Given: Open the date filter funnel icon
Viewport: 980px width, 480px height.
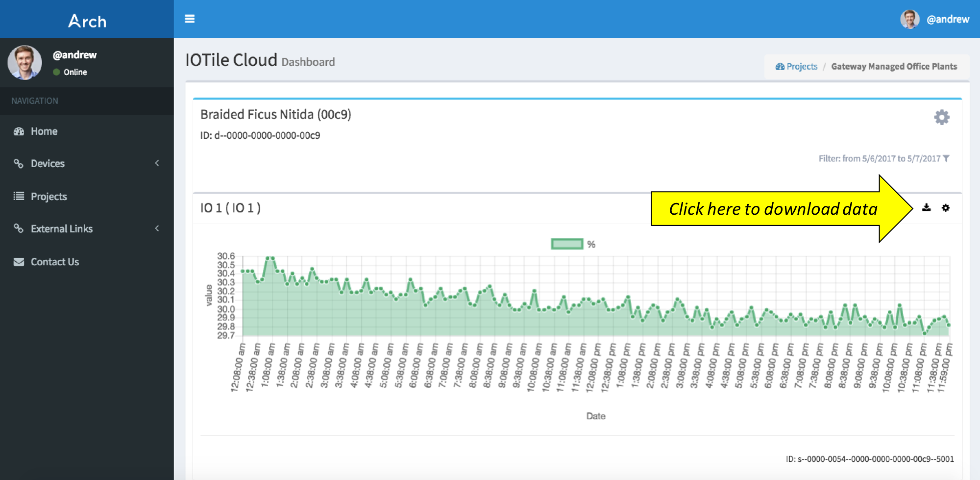Looking at the screenshot, I should click(946, 158).
